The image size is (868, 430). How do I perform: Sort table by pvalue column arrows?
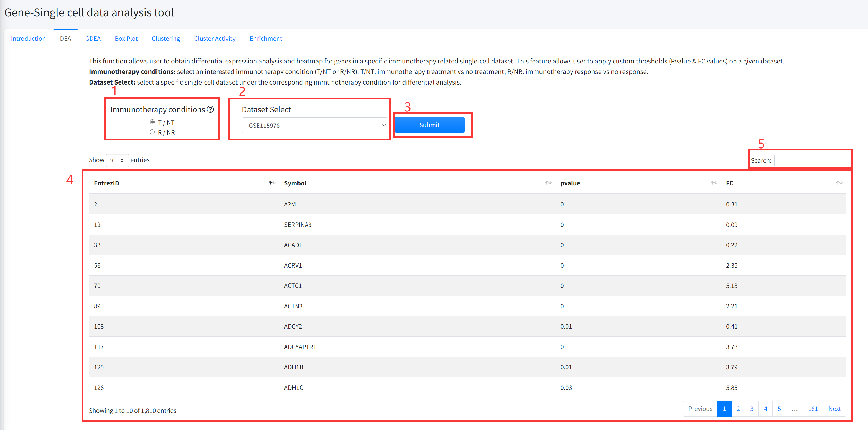[x=714, y=183]
